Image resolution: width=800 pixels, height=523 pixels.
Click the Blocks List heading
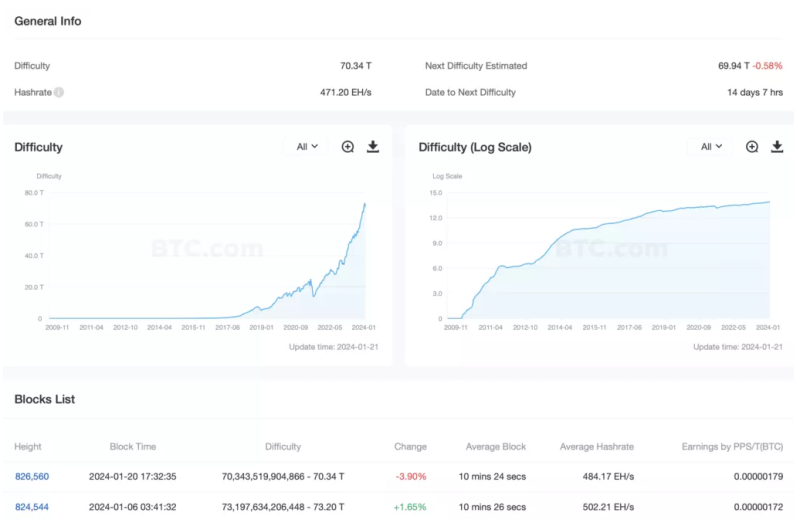pyautogui.click(x=45, y=399)
